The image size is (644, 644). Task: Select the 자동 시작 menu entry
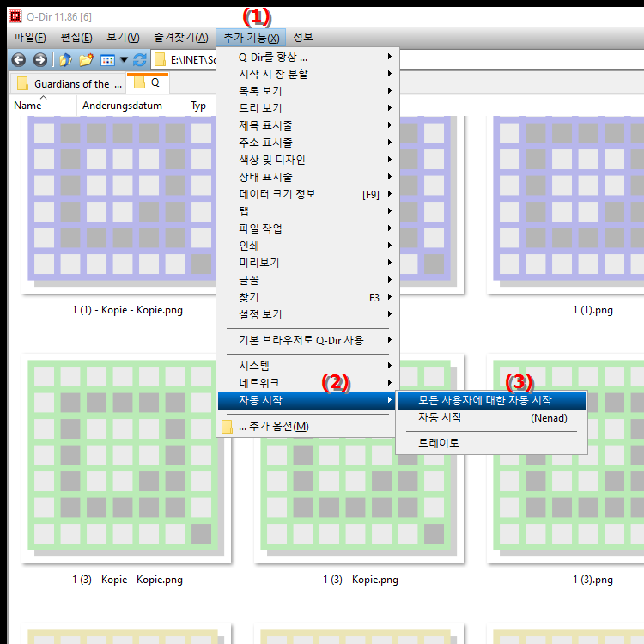point(307,400)
